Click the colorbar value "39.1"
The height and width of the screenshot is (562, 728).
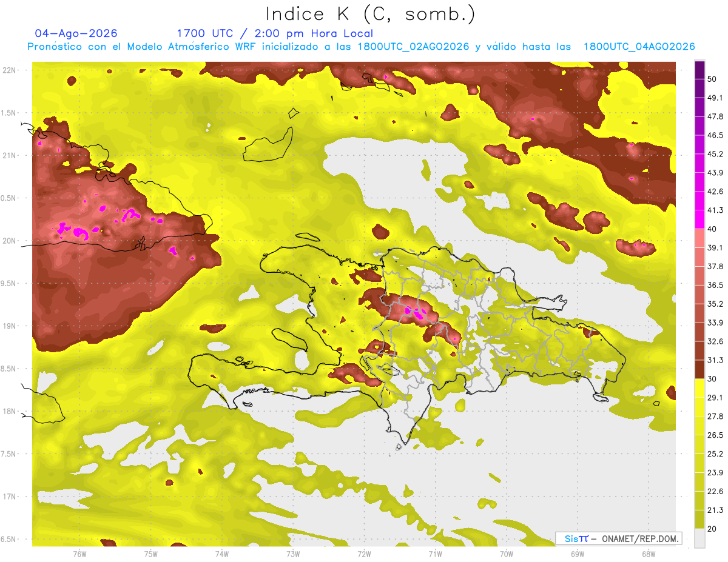click(715, 247)
